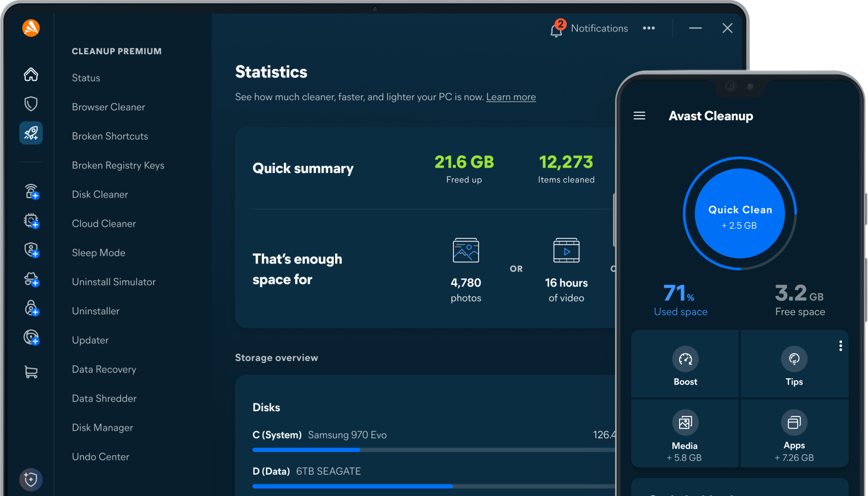The width and height of the screenshot is (868, 496).
Task: Open the Undo Center
Action: point(101,457)
